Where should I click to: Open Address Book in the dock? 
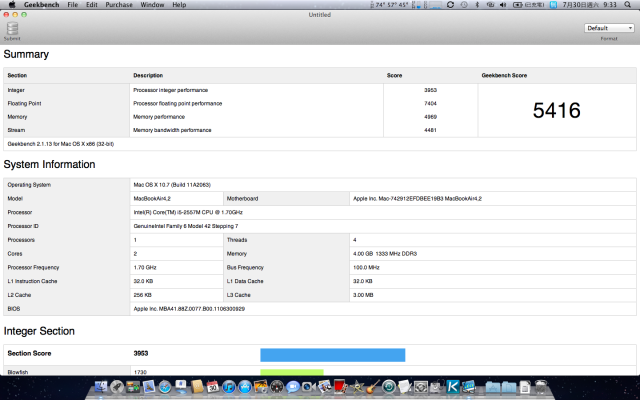click(x=197, y=386)
